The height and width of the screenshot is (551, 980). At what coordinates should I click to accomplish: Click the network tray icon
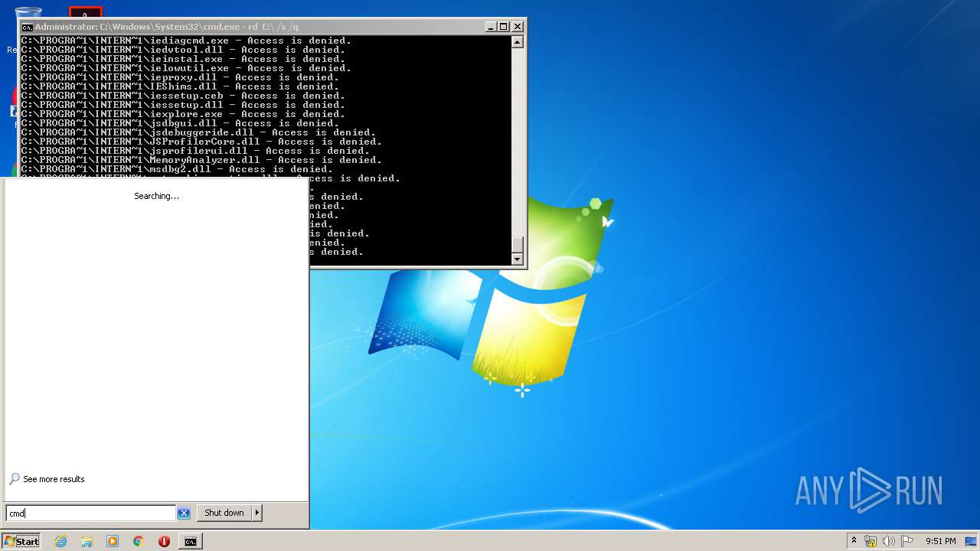pyautogui.click(x=871, y=541)
